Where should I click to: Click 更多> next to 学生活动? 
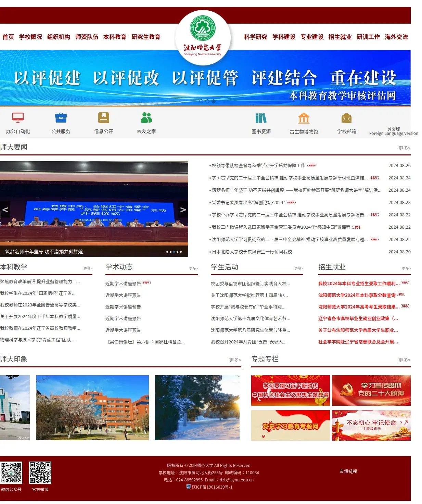(x=299, y=268)
